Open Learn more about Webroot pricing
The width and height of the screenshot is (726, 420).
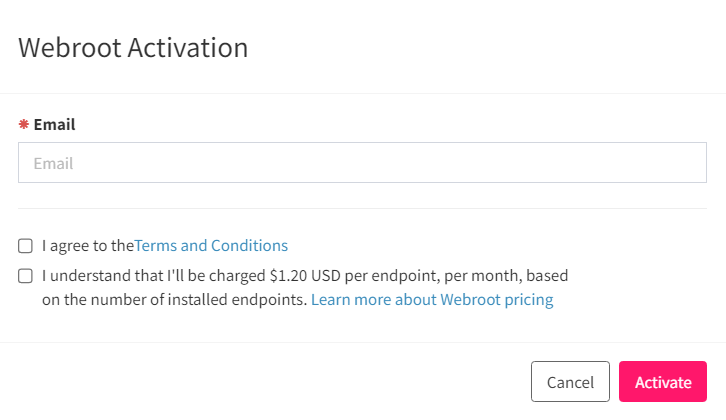pos(432,300)
